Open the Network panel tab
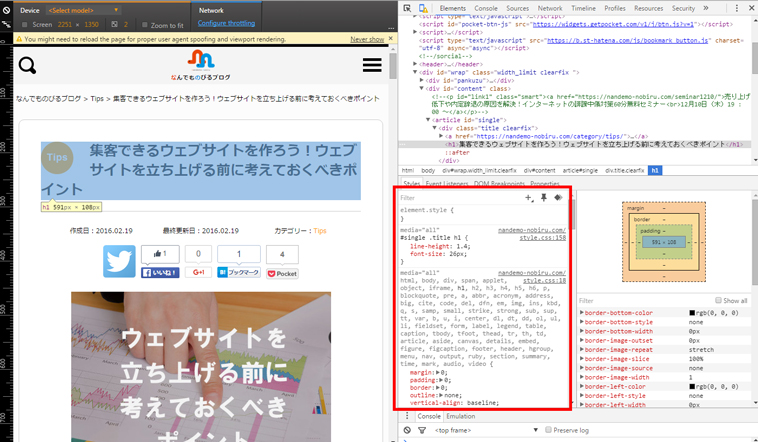The image size is (758, 442). coord(550,8)
